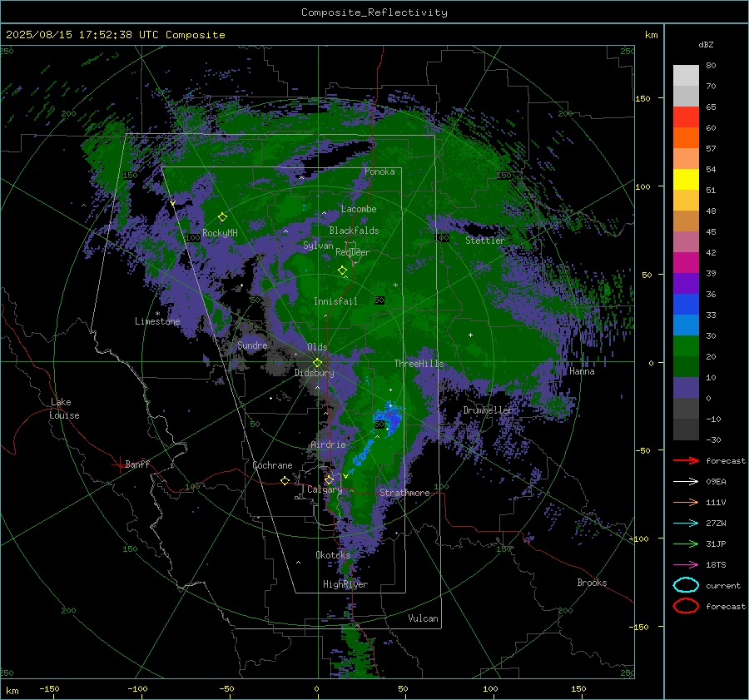Click the red swatch between 65 and 60
The height and width of the screenshot is (700, 749).
coord(686,117)
